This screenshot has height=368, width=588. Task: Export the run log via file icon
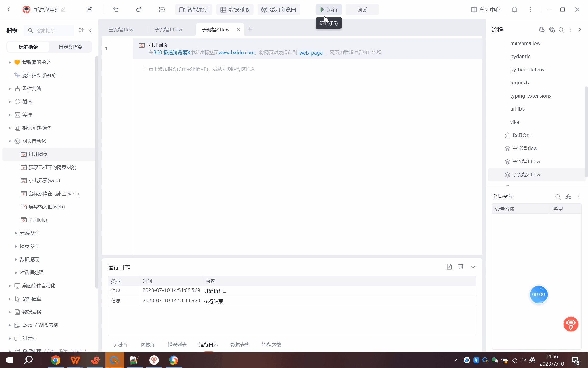tap(449, 267)
